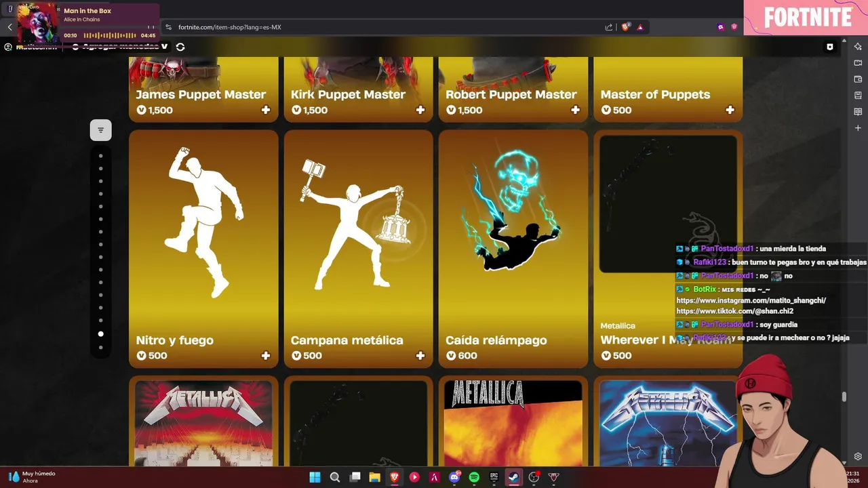
Task: Open taskbar search magnifier
Action: pos(334,477)
